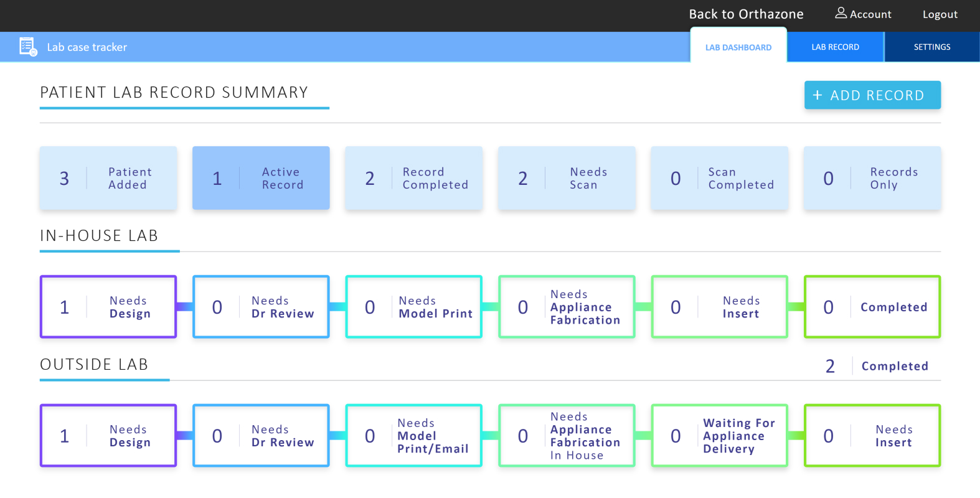Click the plus icon on Add Record
980x498 pixels.
pyautogui.click(x=817, y=95)
